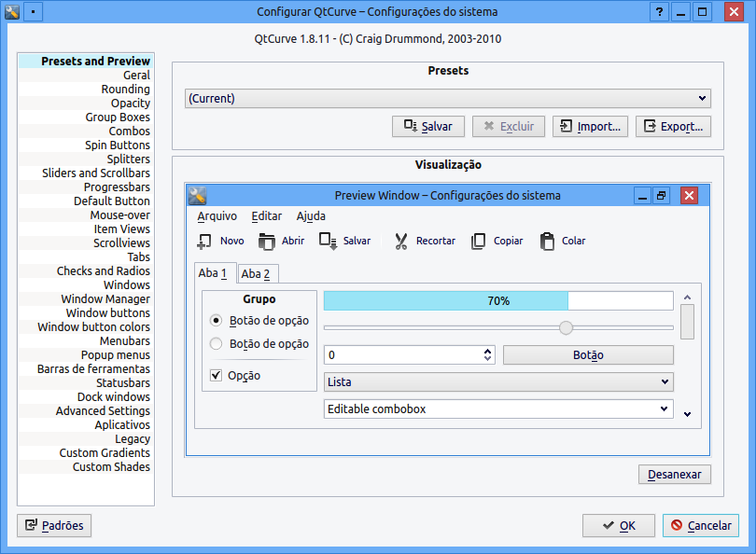Viewport: 756px width, 554px height.
Task: Click the Cancelar button
Action: coord(701,525)
